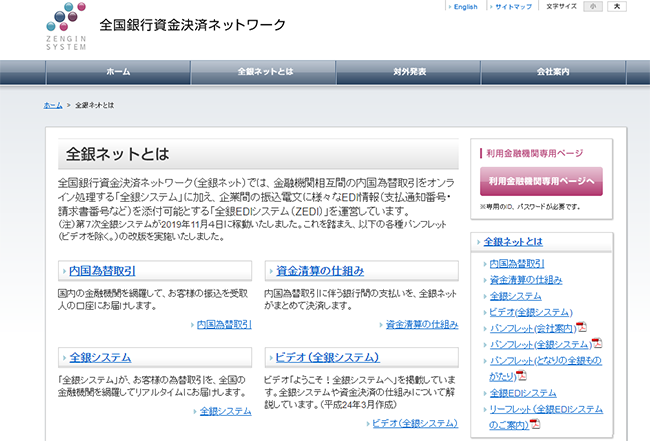This screenshot has height=441, width=650.
Task: Open the ビデオ(全銀システム) section heading link
Action: (327, 357)
